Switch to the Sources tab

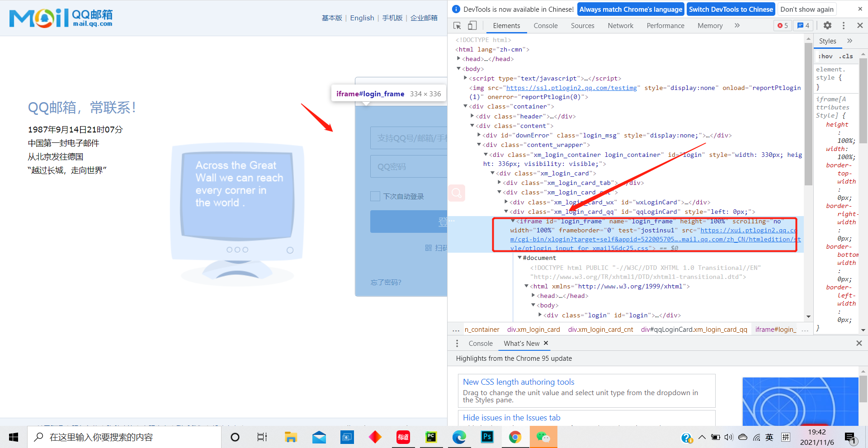[x=582, y=26]
